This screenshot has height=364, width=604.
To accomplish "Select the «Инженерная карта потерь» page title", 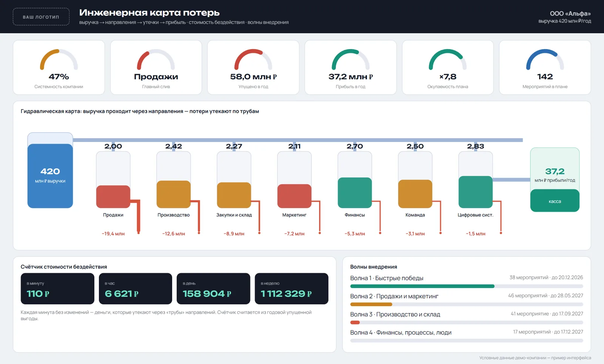I will [149, 13].
